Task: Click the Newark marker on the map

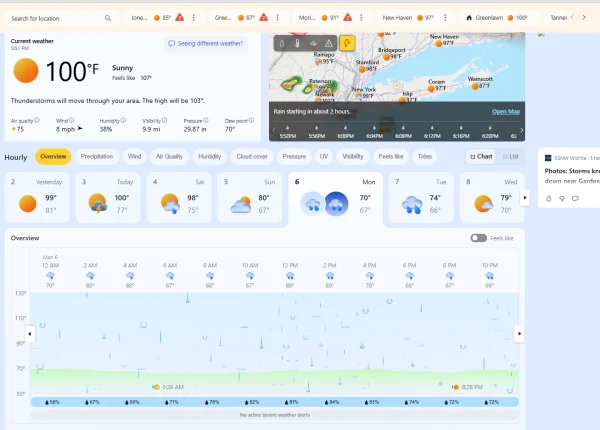Action: (323, 97)
